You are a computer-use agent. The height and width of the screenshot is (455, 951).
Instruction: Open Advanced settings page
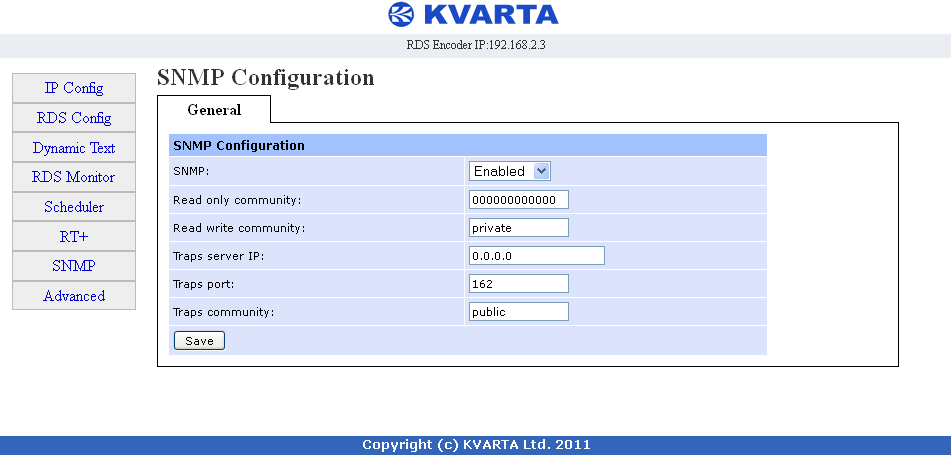tap(74, 295)
